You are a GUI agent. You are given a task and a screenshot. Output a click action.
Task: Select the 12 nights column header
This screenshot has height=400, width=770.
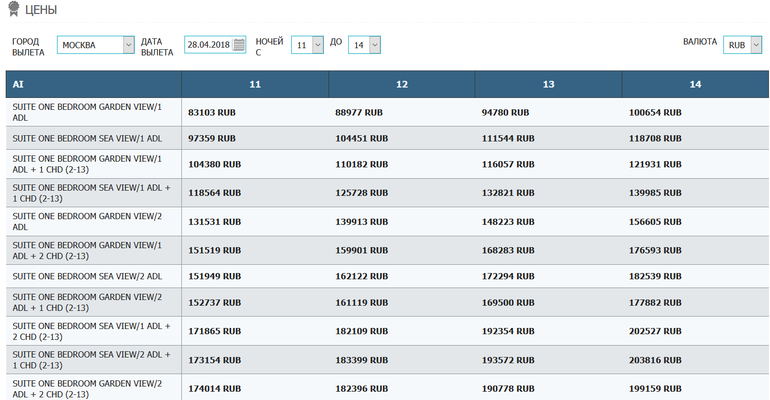click(401, 84)
